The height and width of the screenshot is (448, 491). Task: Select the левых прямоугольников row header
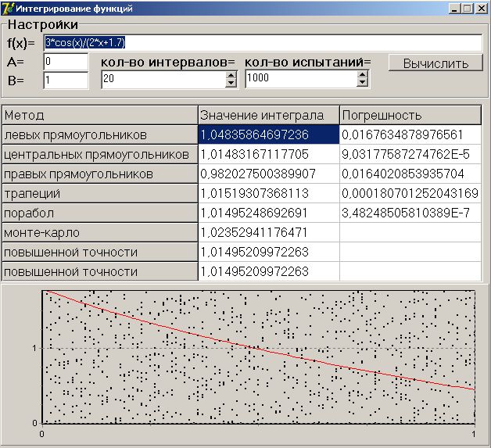tap(100, 134)
